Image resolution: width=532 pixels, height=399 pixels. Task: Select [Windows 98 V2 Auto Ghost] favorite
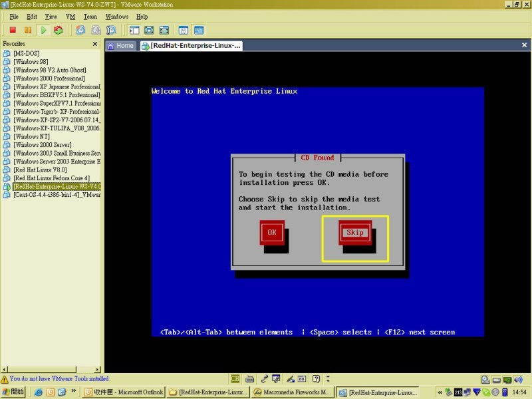(49, 70)
